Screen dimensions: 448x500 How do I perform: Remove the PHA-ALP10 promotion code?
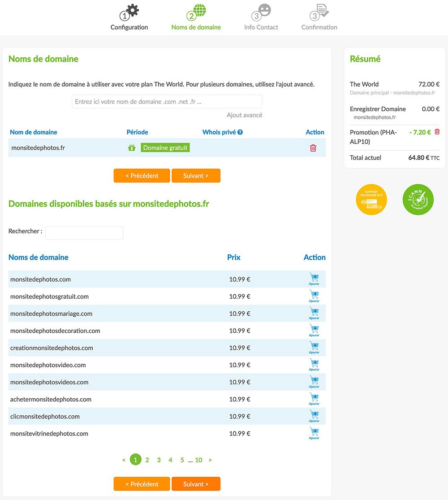437,132
